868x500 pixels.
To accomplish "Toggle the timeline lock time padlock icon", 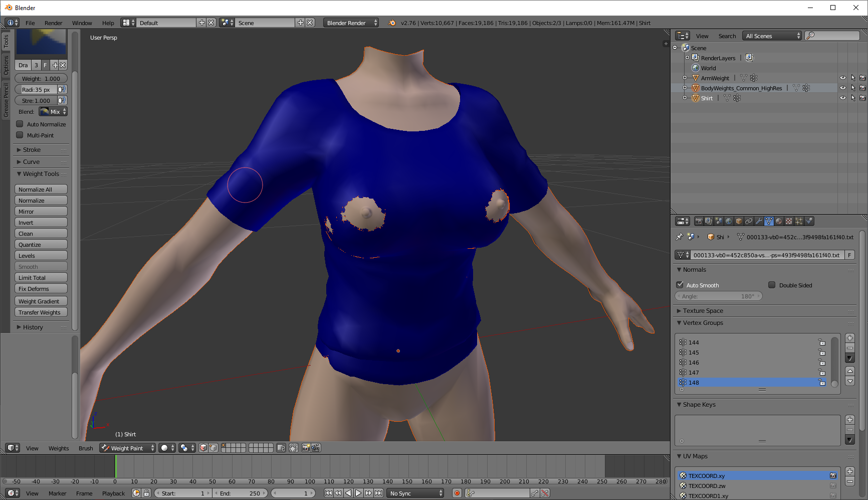I will tap(146, 493).
